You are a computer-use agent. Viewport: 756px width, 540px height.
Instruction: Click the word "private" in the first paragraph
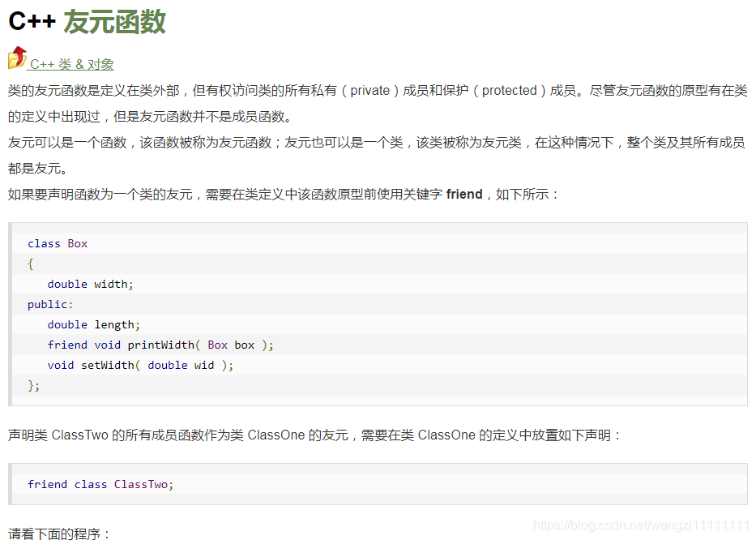point(369,90)
